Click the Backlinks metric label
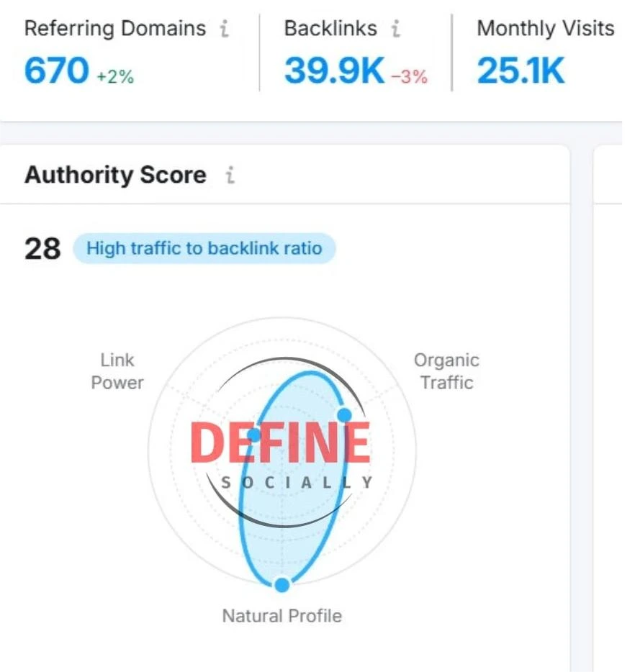Viewport: 635px width, 672px height. (330, 29)
